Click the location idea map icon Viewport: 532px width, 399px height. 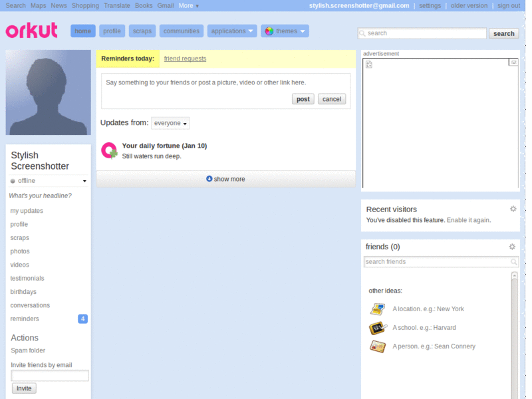pyautogui.click(x=378, y=309)
